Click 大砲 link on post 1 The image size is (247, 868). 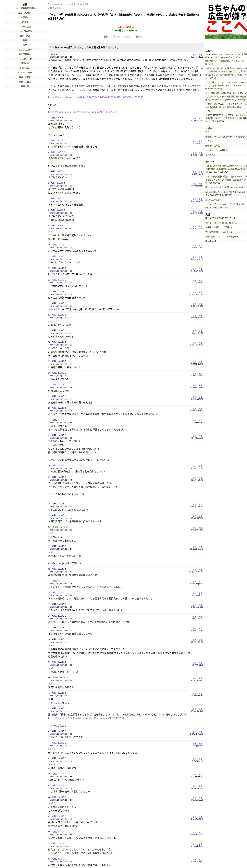tap(201, 55)
